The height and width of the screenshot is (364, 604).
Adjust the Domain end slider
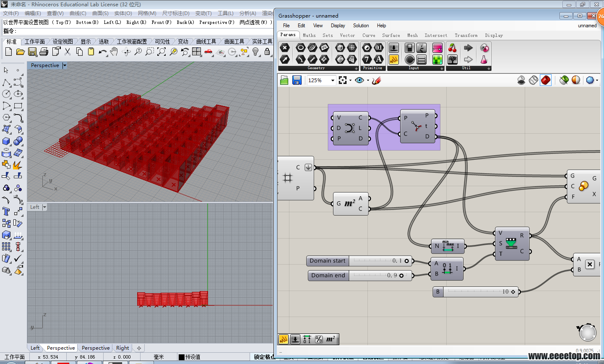pyautogui.click(x=359, y=276)
